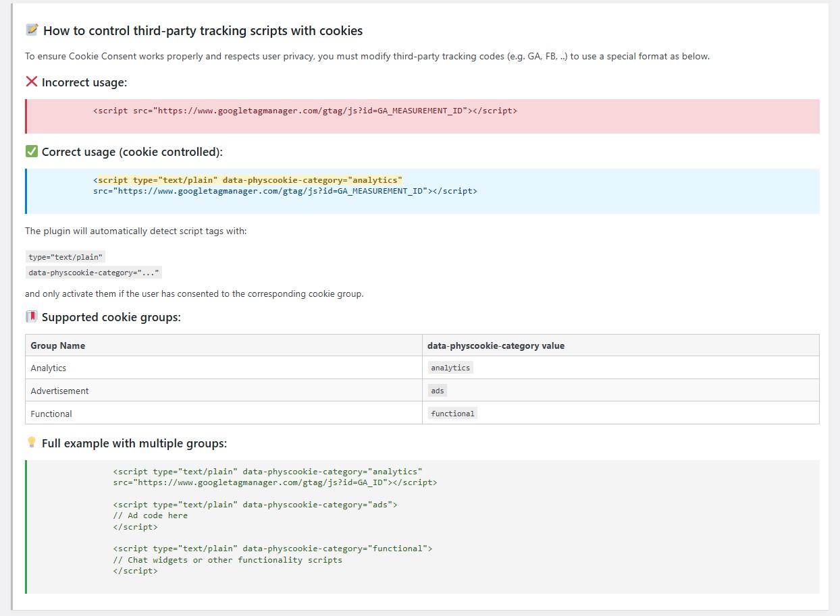Screen dimensions: 840x616
Task: Click the script snippet in the red code box
Action: [x=305, y=111]
